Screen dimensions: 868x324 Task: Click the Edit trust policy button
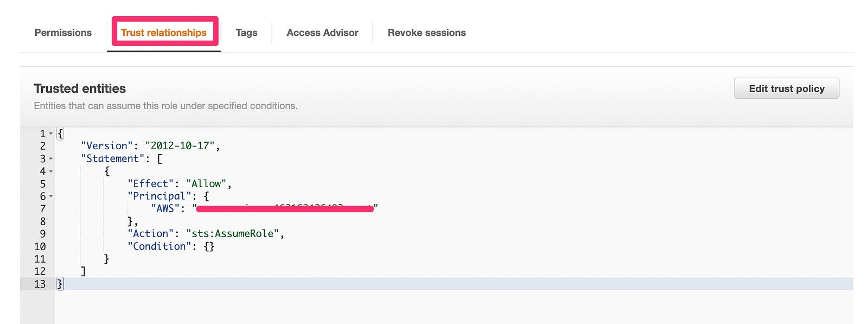tap(786, 88)
